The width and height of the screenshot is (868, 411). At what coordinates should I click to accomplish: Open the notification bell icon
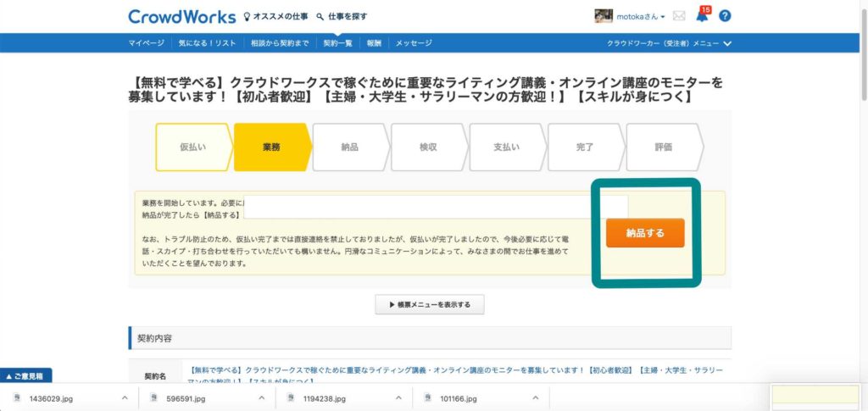[x=702, y=15]
